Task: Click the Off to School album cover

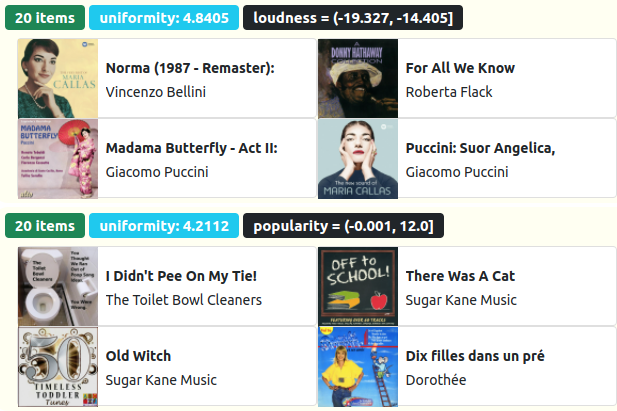Action: [x=358, y=287]
